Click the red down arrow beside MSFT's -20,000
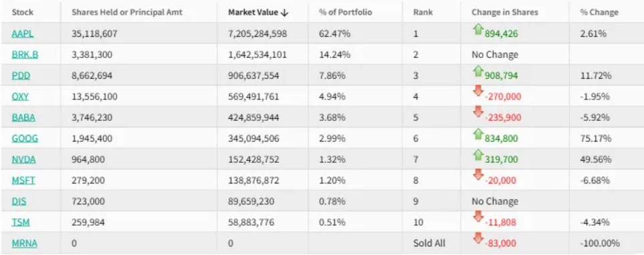This screenshot has height=255, width=644. tap(477, 175)
